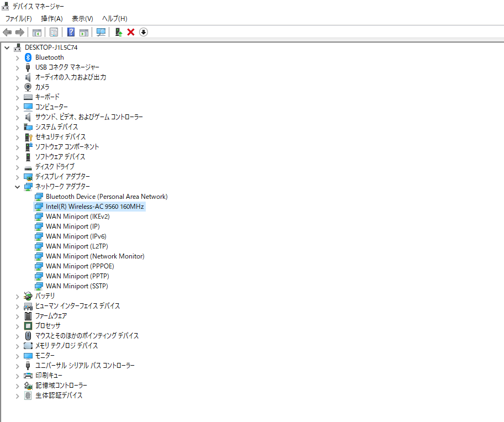Expand the USB コネクタ マネージャー category
504x422 pixels.
click(x=17, y=68)
